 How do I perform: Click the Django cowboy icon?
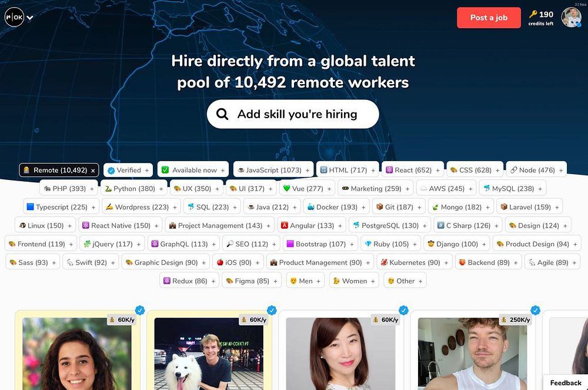431,244
